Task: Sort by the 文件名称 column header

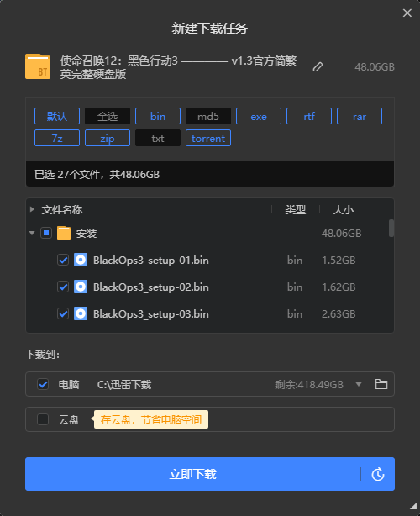Action: [x=62, y=209]
